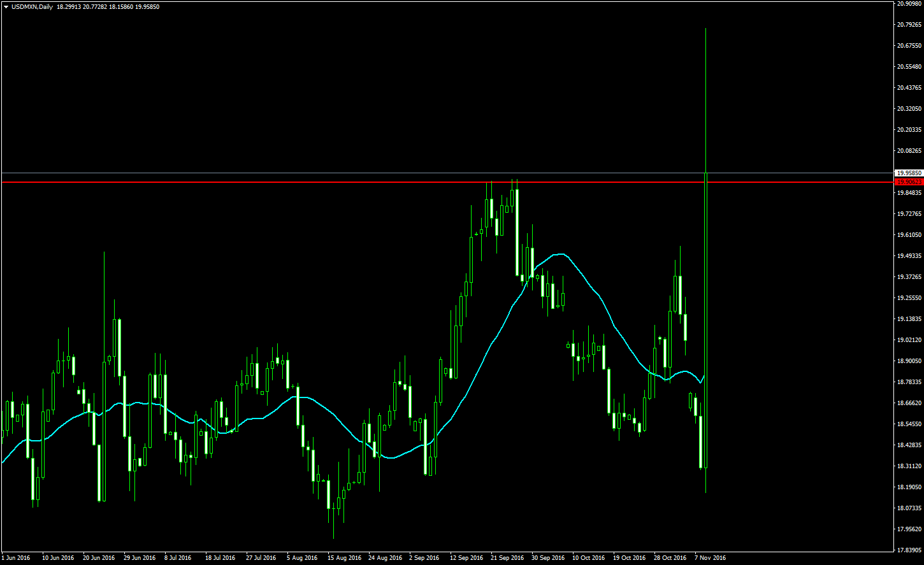The height and width of the screenshot is (565, 924).
Task: Click the 7 Nov 2016 date label
Action: click(710, 558)
